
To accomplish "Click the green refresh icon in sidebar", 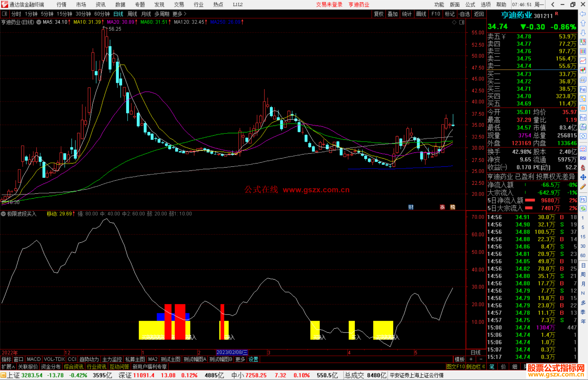I will coord(583,209).
